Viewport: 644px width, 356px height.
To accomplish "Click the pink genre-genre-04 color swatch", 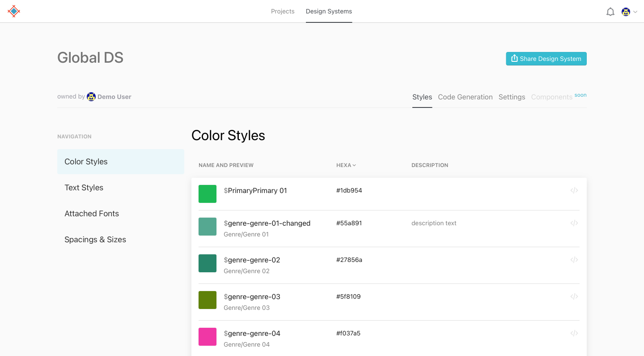I will click(x=208, y=337).
